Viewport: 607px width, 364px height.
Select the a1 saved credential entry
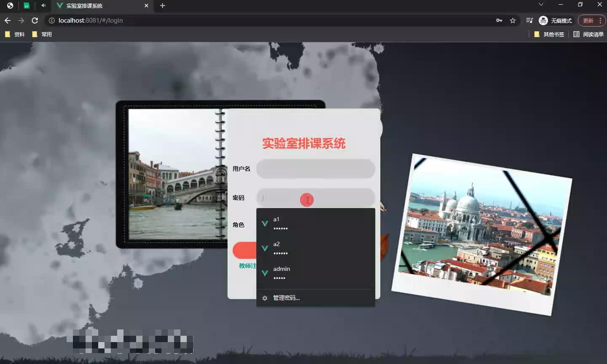point(295,223)
